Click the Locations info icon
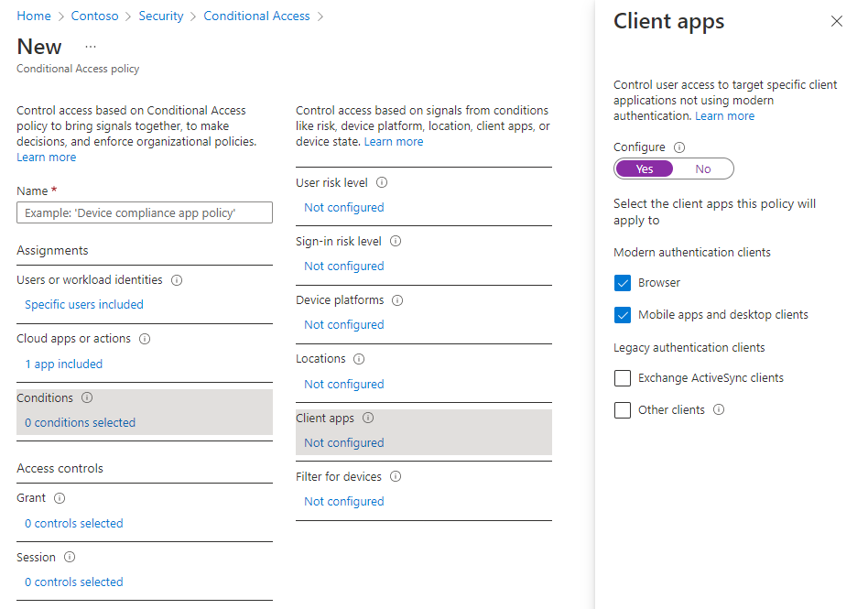Screen dimensions: 868x609 point(357,359)
